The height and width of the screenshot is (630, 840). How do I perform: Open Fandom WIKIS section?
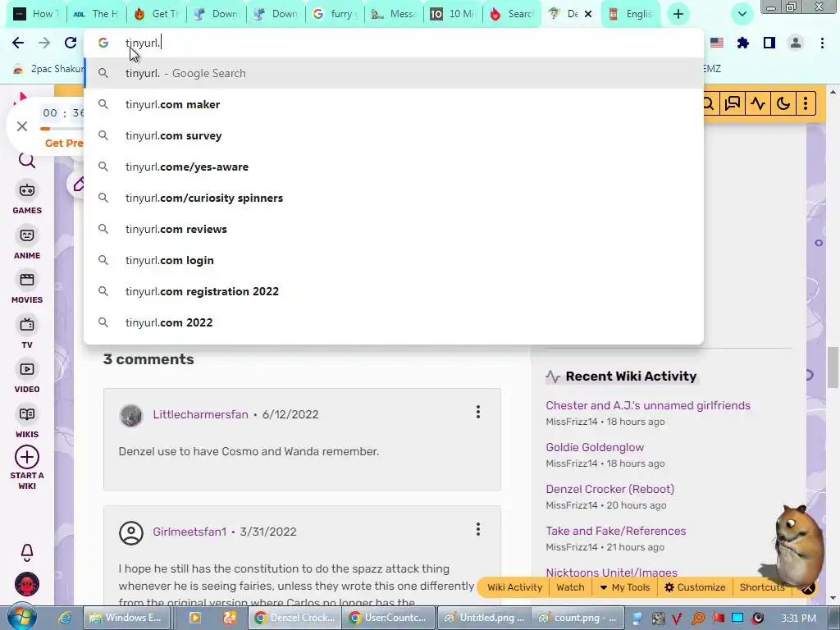pyautogui.click(x=27, y=422)
